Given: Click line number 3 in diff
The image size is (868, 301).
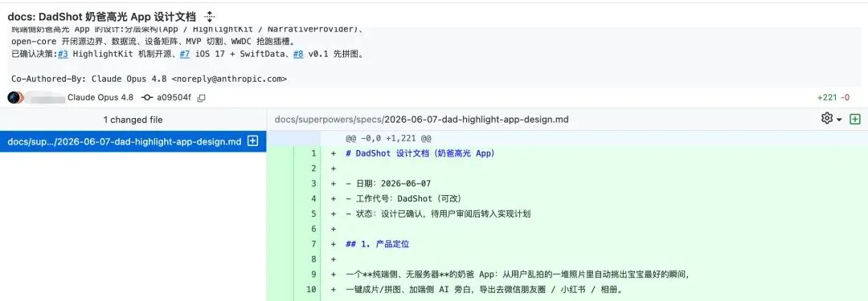Looking at the screenshot, I should tap(313, 184).
